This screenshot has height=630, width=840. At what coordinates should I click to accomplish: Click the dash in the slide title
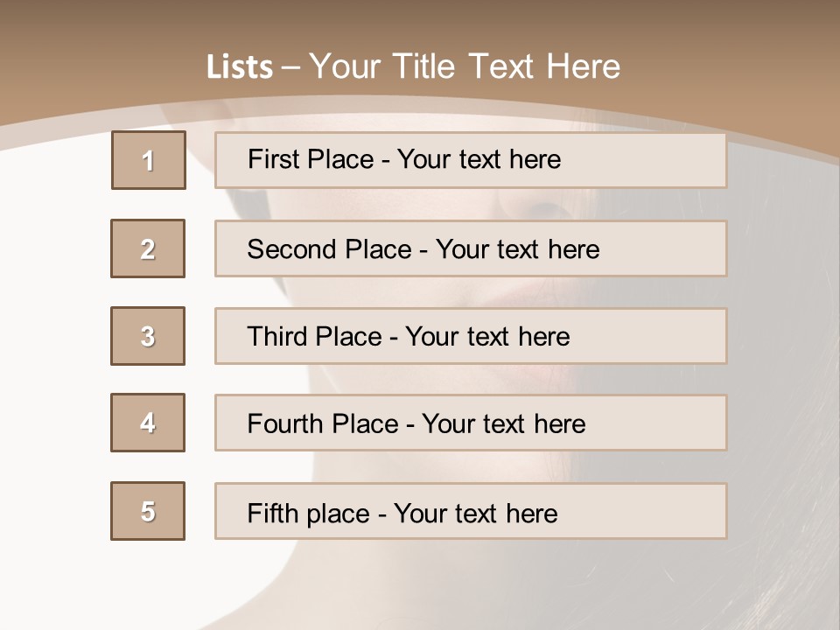click(x=291, y=66)
